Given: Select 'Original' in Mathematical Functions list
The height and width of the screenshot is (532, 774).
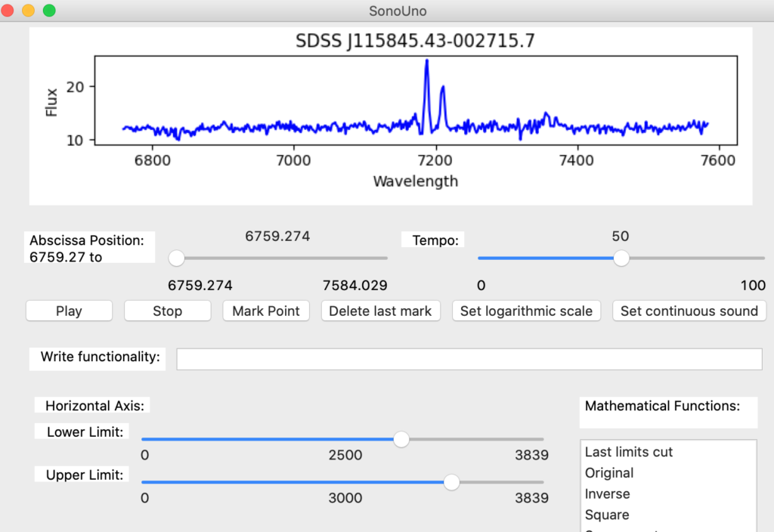Looking at the screenshot, I should (x=609, y=473).
